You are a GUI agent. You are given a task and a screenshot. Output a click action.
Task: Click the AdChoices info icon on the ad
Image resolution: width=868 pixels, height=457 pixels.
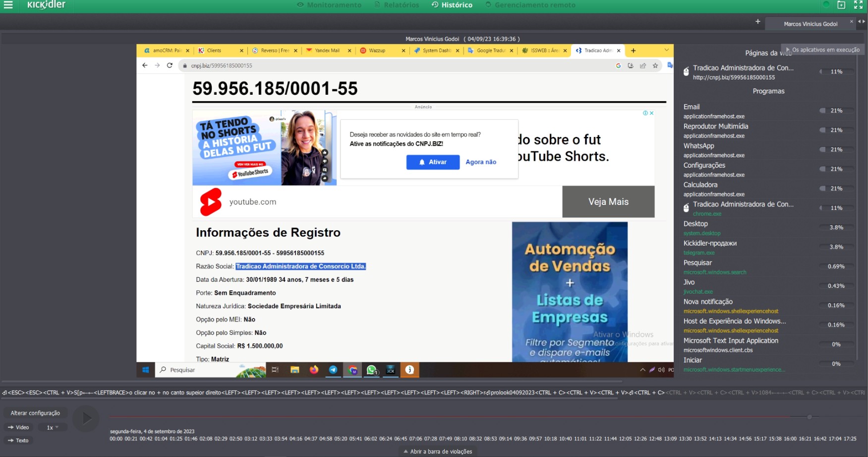click(x=645, y=113)
